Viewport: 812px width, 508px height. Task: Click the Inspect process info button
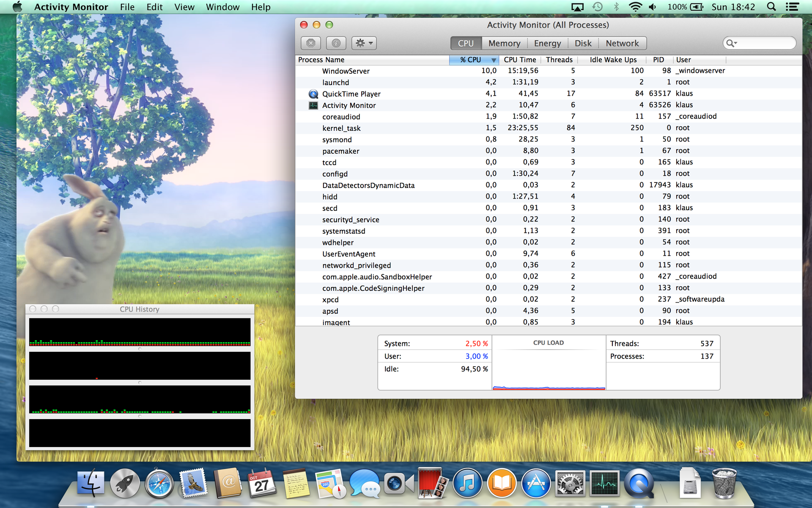[x=336, y=43]
